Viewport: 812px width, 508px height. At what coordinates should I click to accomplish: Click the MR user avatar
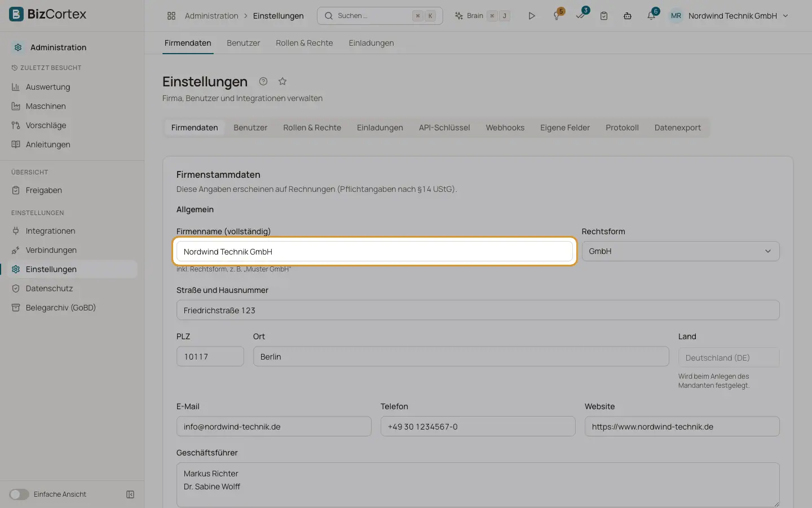[676, 16]
